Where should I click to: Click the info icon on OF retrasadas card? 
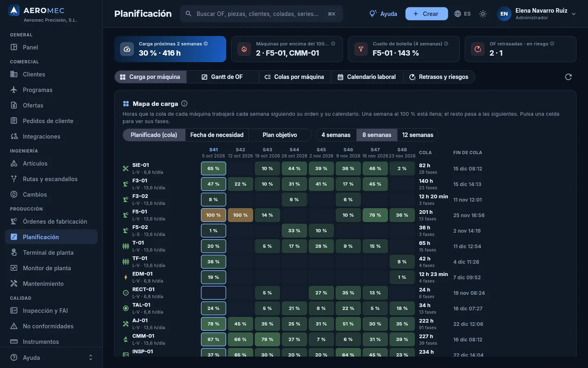point(552,44)
